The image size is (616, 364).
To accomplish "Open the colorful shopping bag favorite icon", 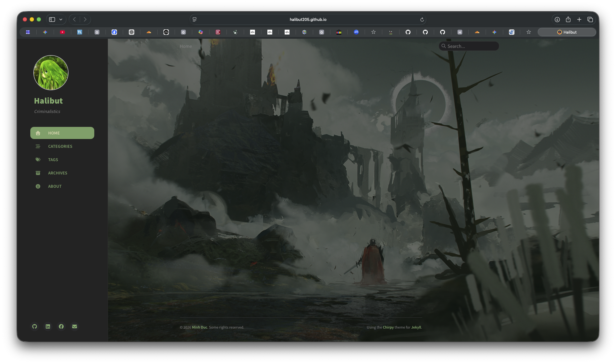I will pyautogui.click(x=339, y=32).
